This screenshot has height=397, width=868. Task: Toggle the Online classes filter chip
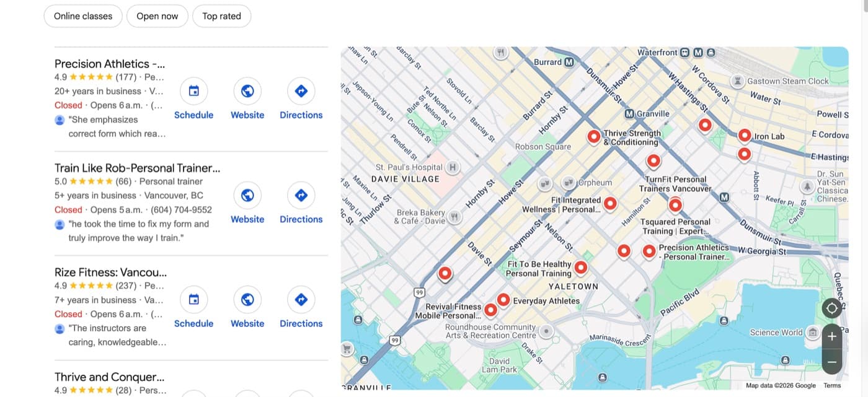83,16
